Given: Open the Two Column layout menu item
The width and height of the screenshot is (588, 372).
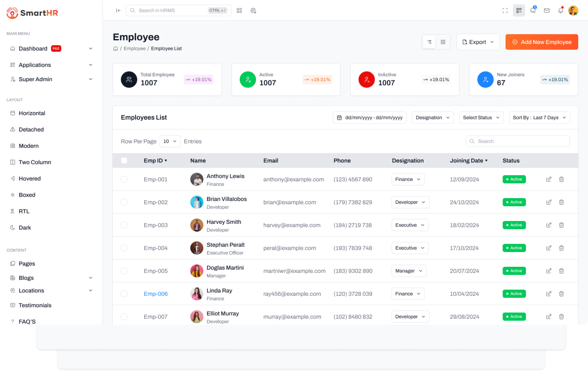Looking at the screenshot, I should 35,162.
